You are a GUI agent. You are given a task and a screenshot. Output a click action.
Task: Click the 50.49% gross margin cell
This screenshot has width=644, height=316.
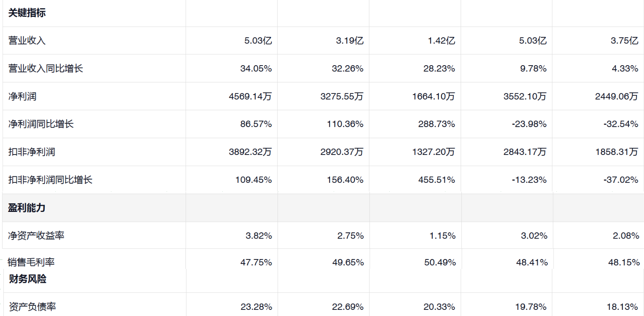tap(440, 262)
